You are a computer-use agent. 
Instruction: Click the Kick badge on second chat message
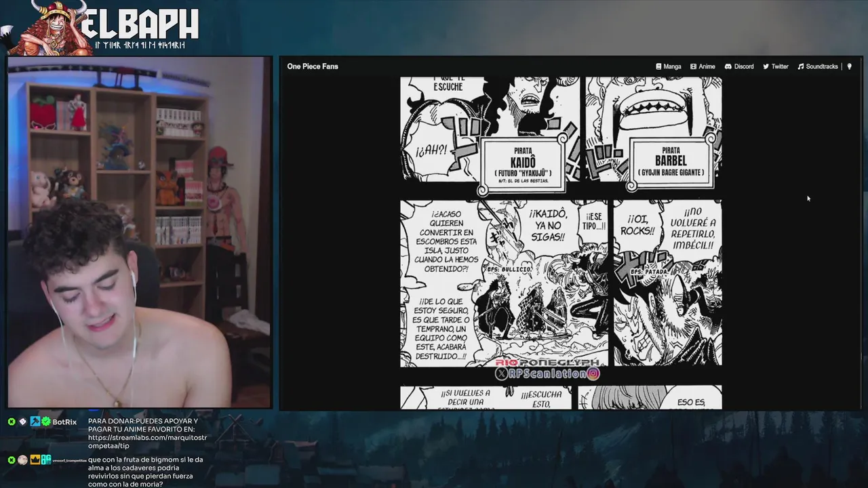[x=12, y=460]
